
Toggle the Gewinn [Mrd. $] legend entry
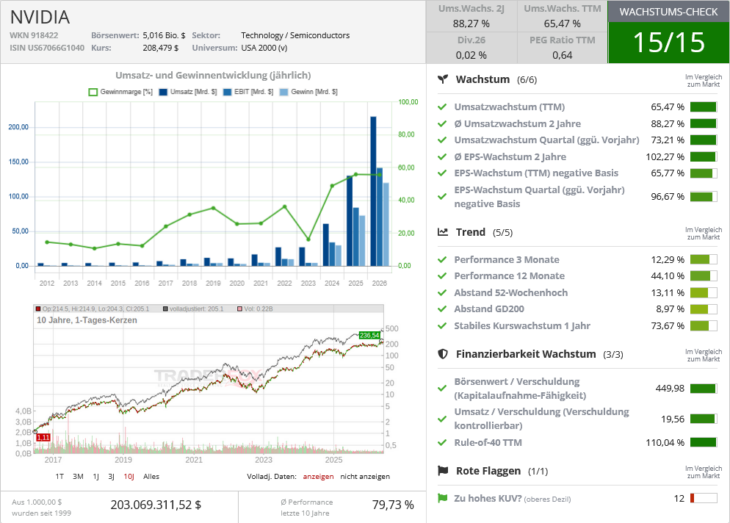309,92
